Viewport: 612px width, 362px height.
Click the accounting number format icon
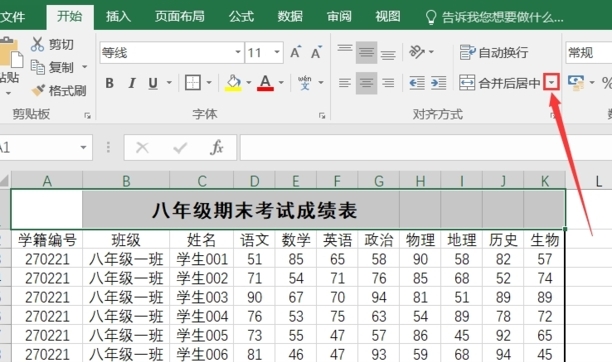point(576,83)
